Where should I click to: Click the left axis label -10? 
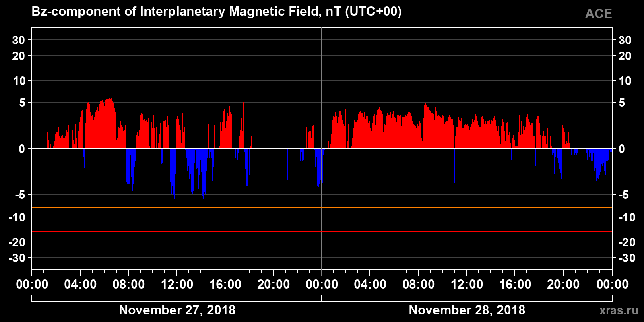tap(17, 217)
